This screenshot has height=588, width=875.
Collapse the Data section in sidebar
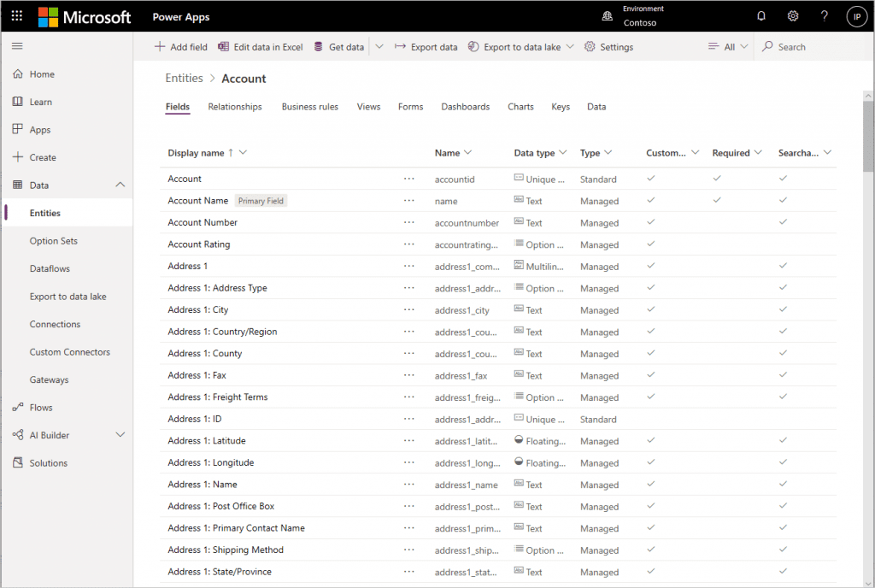pos(120,185)
